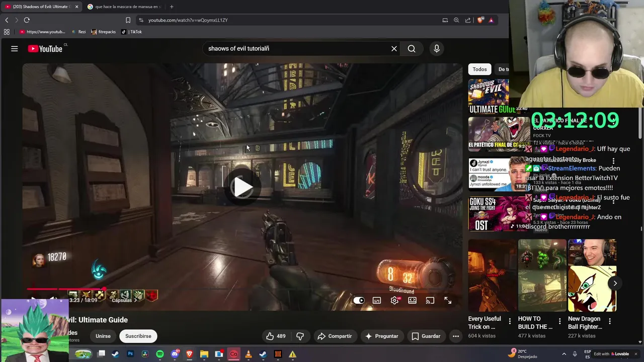This screenshot has width=644, height=362.
Task: Click the address bar URL youtube.com/watch
Action: click(x=188, y=20)
